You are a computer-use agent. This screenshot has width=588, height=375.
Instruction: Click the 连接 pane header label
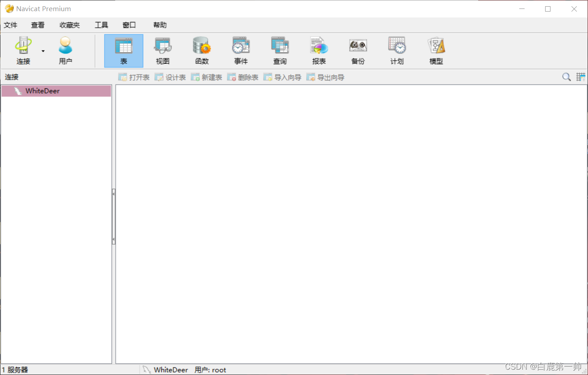click(x=12, y=77)
